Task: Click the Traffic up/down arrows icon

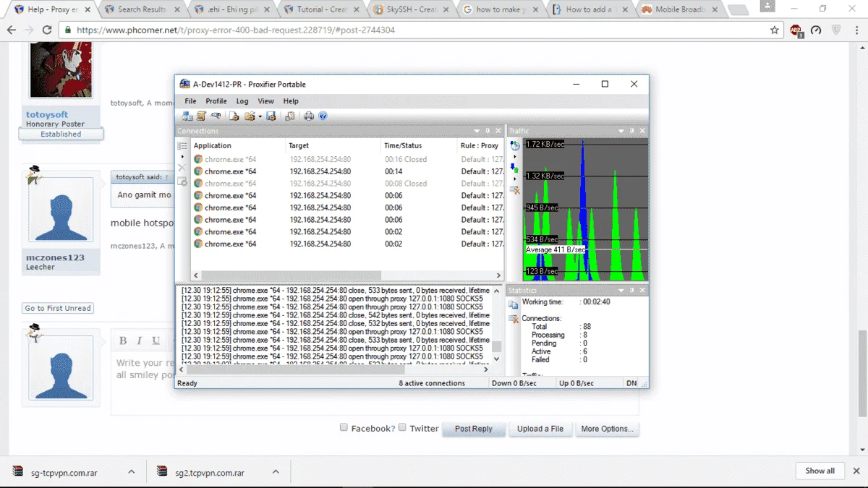Action: pos(515,168)
